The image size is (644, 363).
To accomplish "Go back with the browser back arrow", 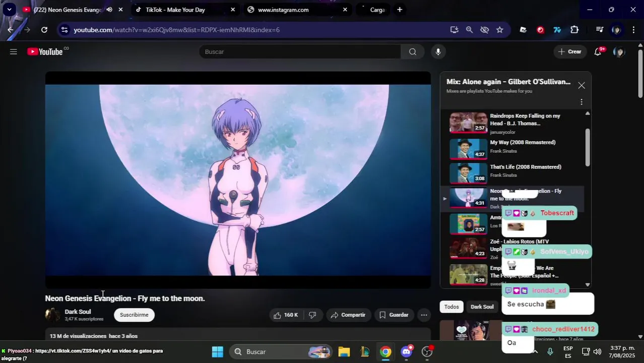I will [10, 30].
